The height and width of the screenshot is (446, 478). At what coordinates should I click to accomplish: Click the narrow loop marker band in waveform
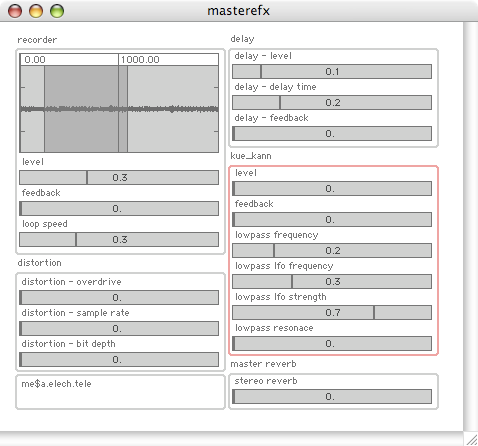[123, 109]
